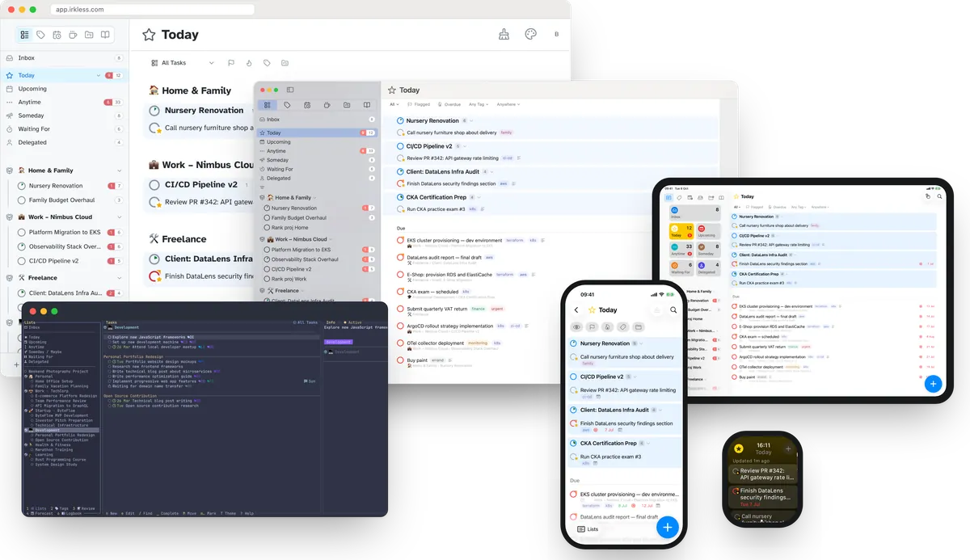This screenshot has height=560, width=970.
Task: Open the Any Tag dropdown in Mac window
Action: (478, 104)
